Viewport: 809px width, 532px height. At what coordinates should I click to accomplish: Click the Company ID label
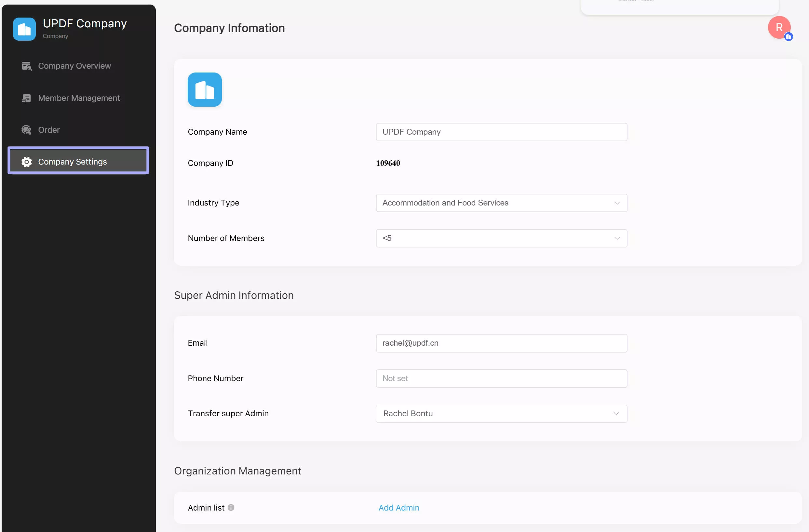(210, 163)
